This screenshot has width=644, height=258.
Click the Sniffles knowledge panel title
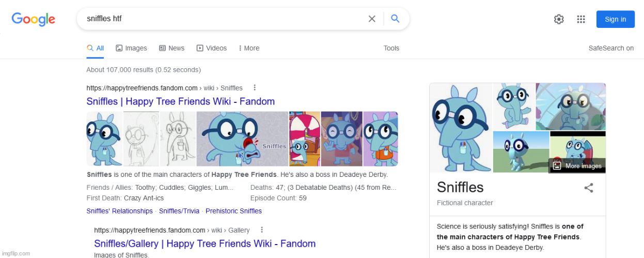pos(460,187)
